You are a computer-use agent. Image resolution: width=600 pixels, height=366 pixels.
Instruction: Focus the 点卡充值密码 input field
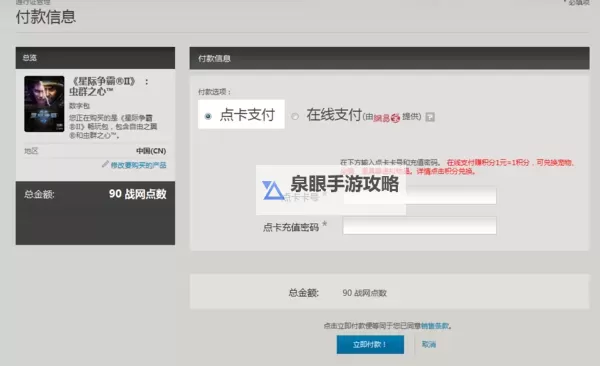point(420,225)
